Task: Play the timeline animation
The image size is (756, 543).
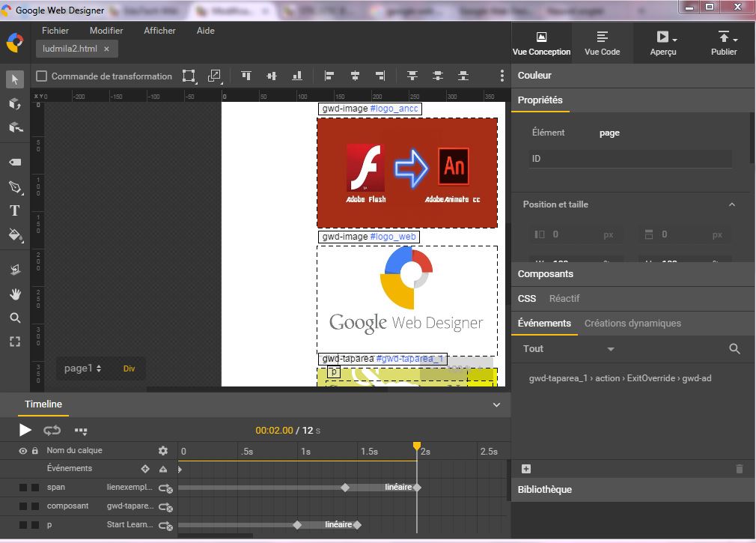Action: [25, 430]
